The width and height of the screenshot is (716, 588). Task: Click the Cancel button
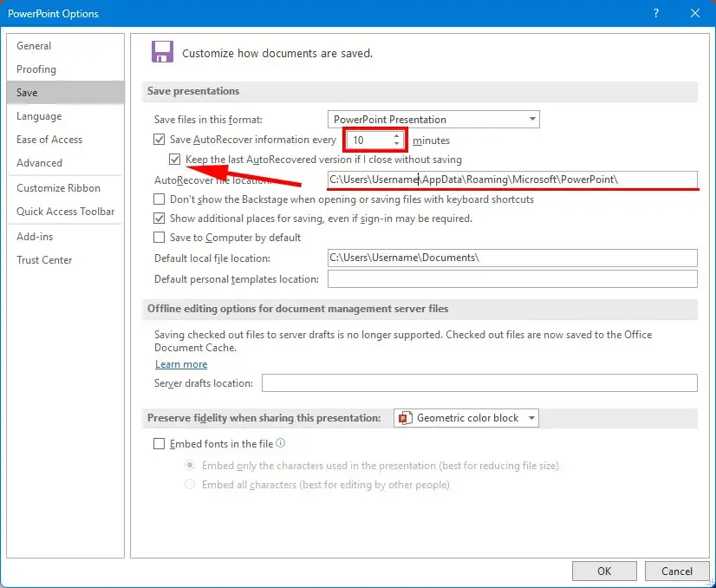coord(677,572)
